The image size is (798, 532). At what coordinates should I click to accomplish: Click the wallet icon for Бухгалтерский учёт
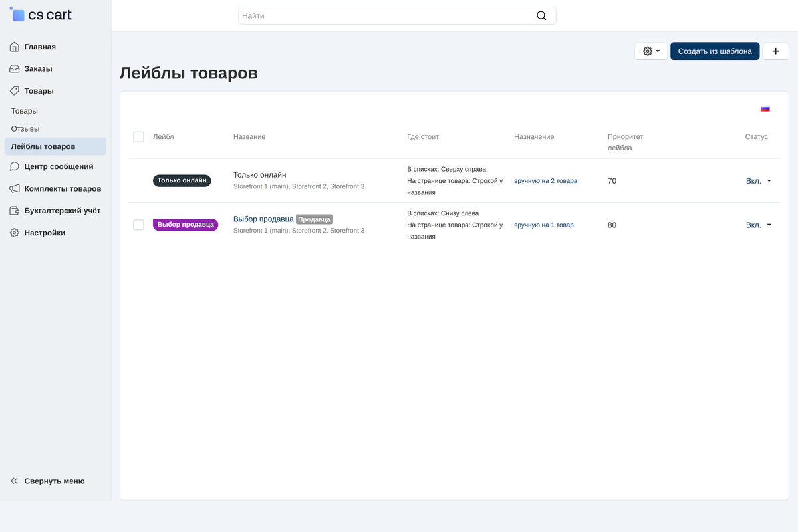point(15,211)
